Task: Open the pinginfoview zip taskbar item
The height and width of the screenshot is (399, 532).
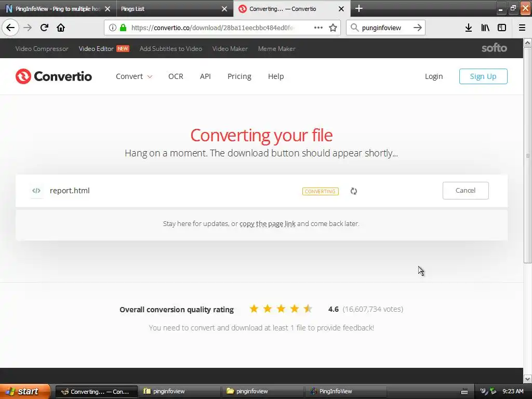Action: pyautogui.click(x=180, y=392)
